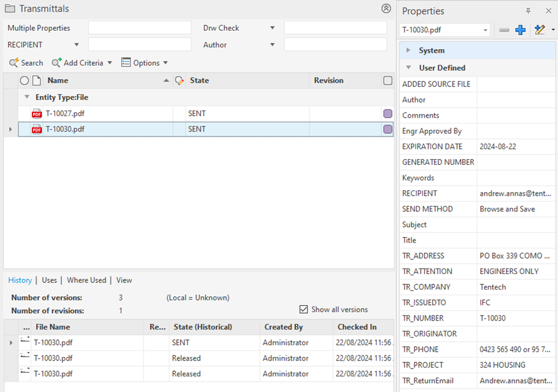Open the T-10030.pdf file selector dropdown
Screen dimensions: 558x392
485,30
